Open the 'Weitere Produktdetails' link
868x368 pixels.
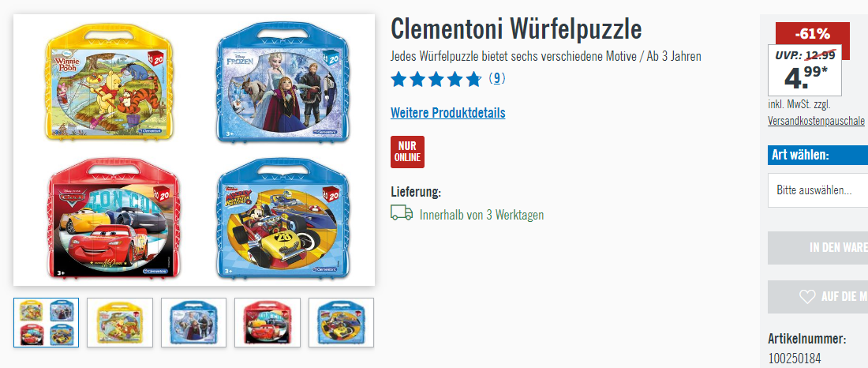pos(448,113)
